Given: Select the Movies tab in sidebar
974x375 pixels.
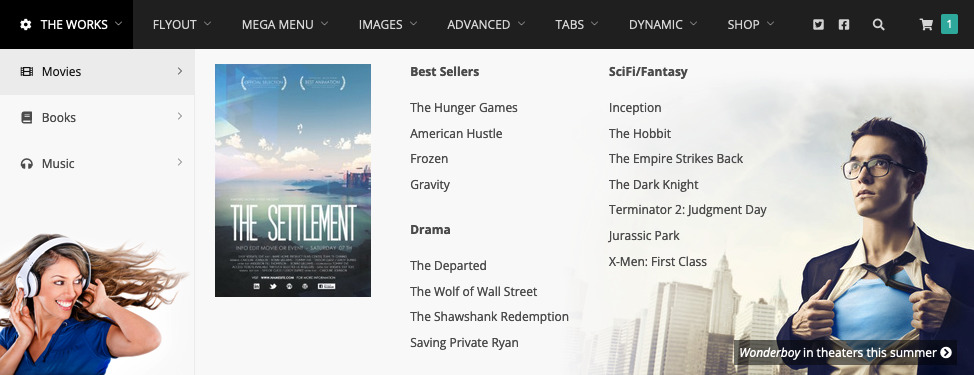Looking at the screenshot, I should coord(97,72).
